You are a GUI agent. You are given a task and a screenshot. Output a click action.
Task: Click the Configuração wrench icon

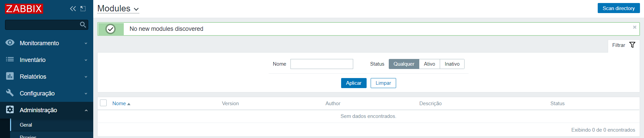click(x=10, y=93)
